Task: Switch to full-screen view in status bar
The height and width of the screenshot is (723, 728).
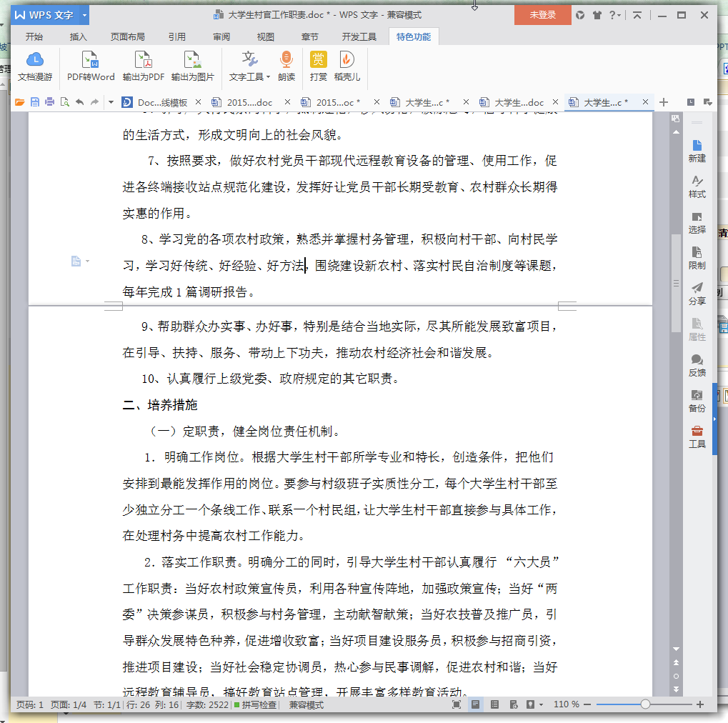Action: (x=457, y=704)
